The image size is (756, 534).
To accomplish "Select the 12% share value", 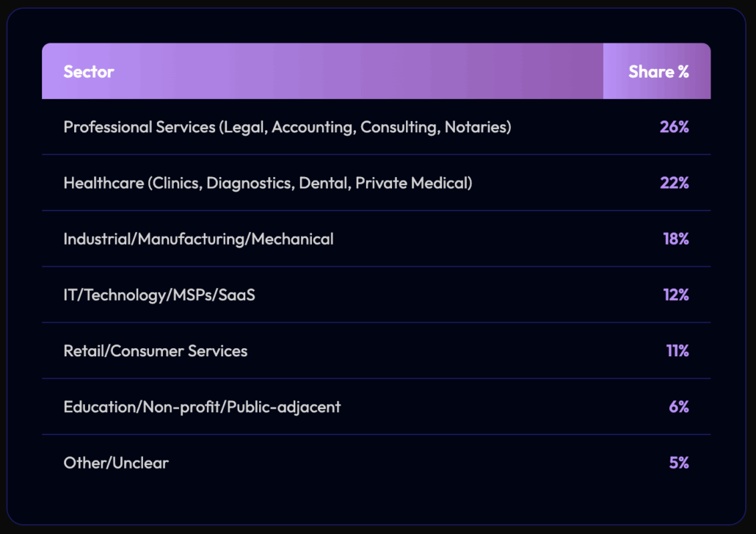I will [x=675, y=295].
